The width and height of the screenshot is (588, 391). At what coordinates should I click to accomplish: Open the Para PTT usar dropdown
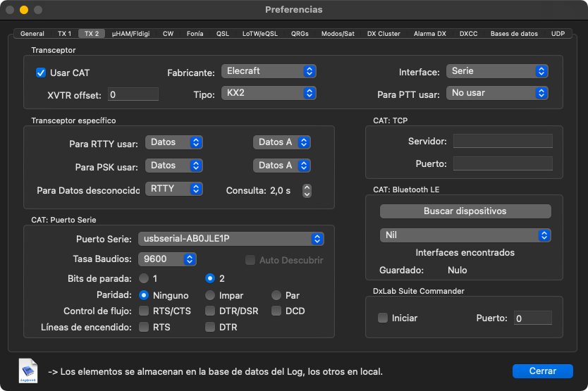coord(497,93)
